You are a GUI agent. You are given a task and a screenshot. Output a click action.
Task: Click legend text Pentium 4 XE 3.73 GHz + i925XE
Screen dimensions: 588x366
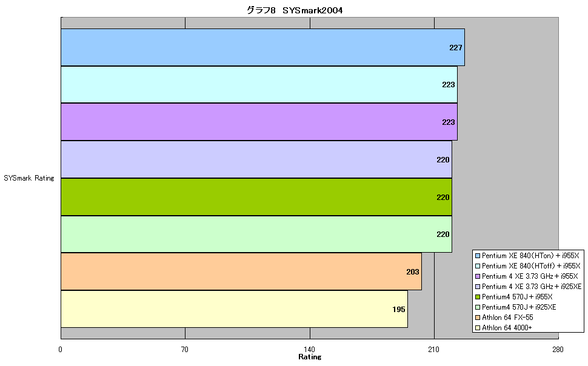pos(532,287)
